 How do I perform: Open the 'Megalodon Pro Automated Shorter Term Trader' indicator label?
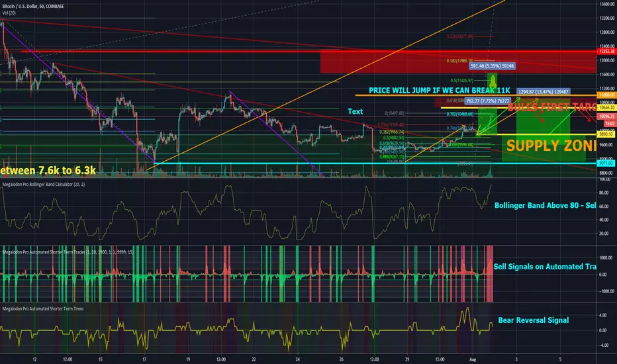point(68,252)
